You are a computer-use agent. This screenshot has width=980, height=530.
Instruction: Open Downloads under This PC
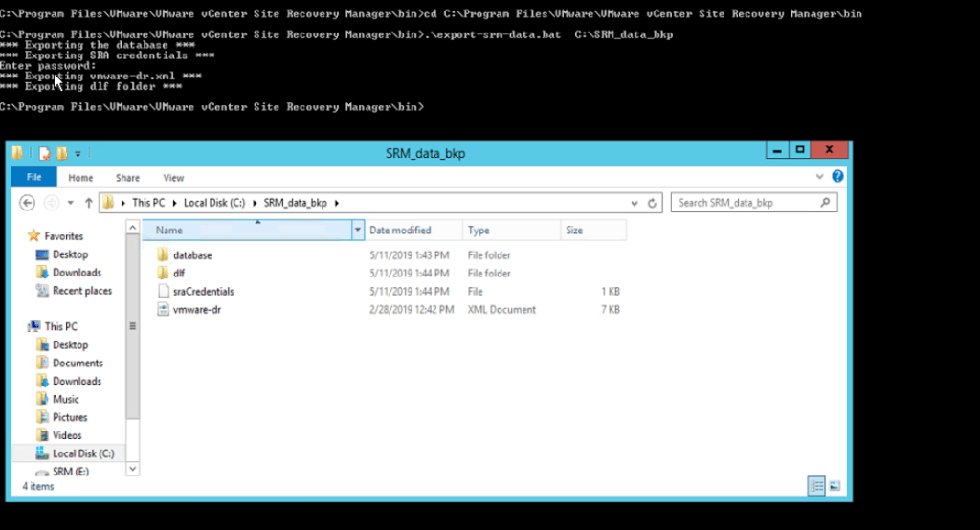coord(77,382)
